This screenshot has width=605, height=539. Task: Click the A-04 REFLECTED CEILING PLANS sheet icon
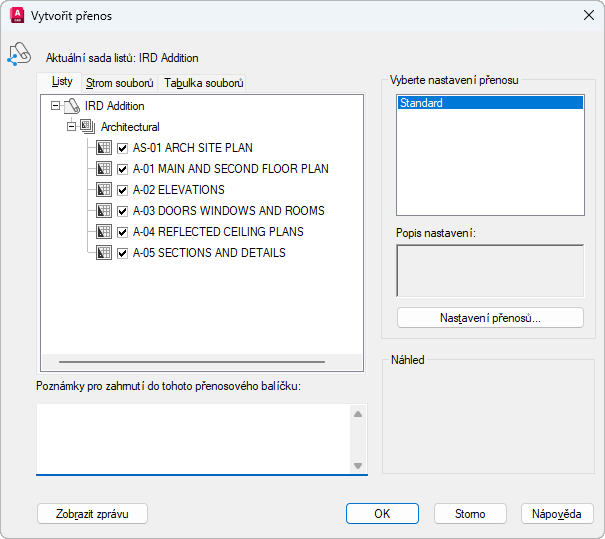[x=104, y=232]
